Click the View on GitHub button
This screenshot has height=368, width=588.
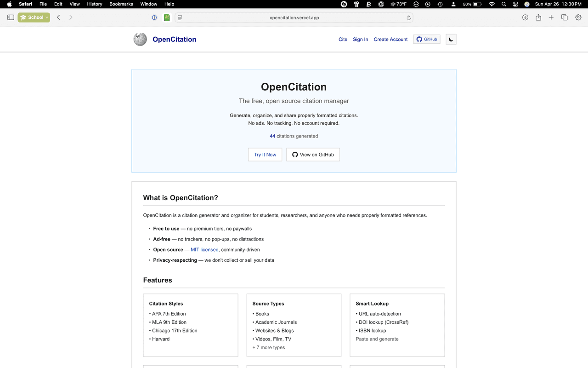pos(313,155)
